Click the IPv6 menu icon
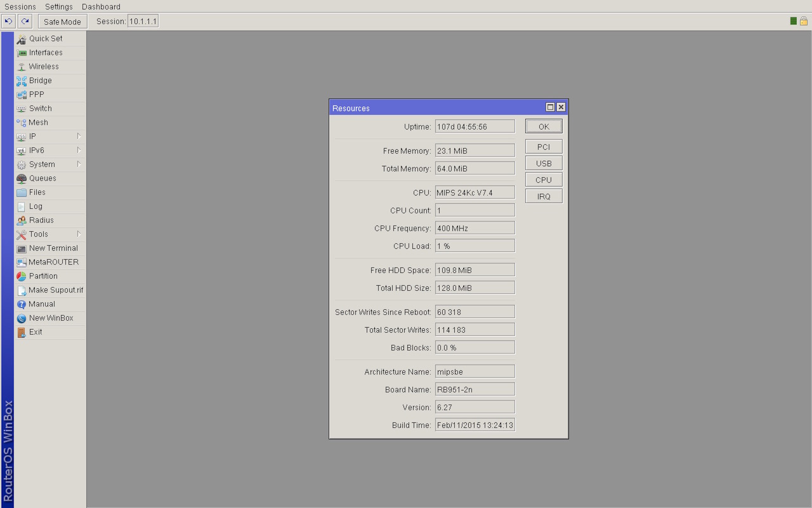Viewport: 812px width, 508px height. (x=22, y=150)
